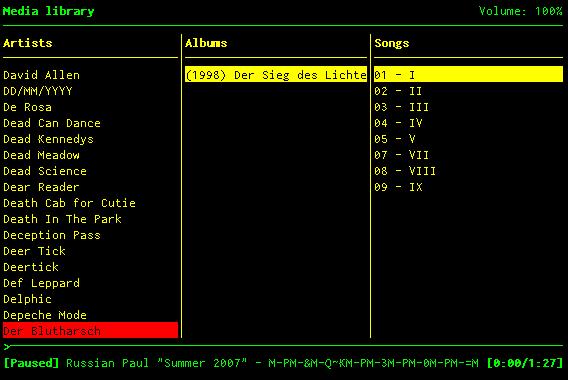Toggle the [Paused] playback status
The image size is (568, 380).
(31, 363)
